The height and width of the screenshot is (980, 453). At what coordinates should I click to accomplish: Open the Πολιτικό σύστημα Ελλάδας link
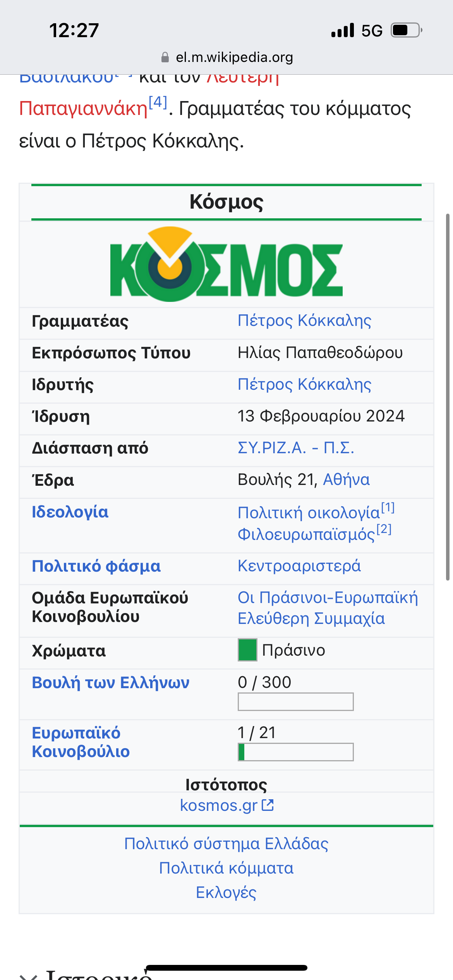tap(226, 843)
